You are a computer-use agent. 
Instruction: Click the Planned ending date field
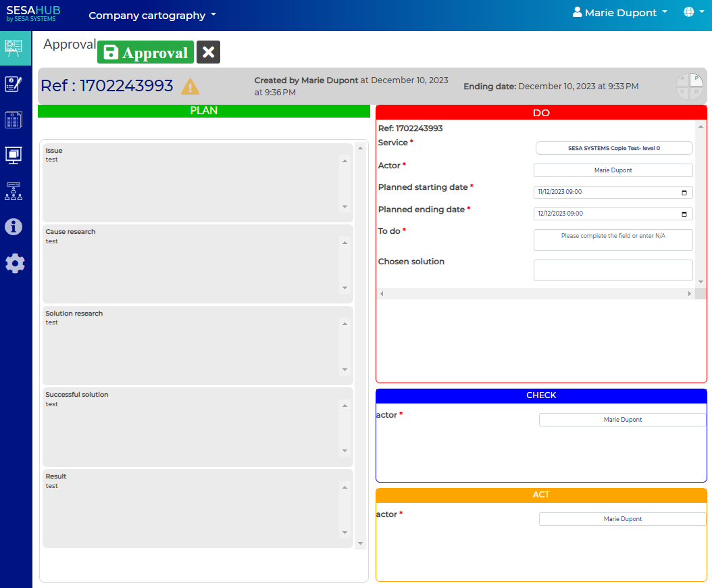(608, 214)
